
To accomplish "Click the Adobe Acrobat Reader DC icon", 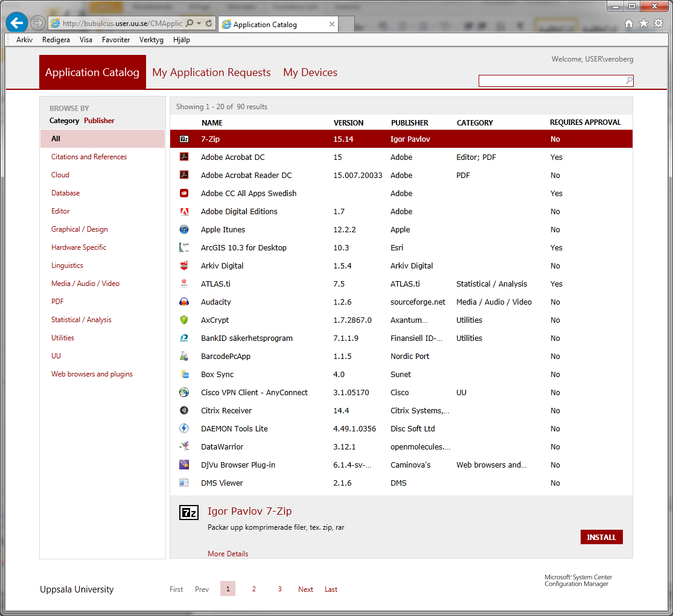I will tap(184, 175).
